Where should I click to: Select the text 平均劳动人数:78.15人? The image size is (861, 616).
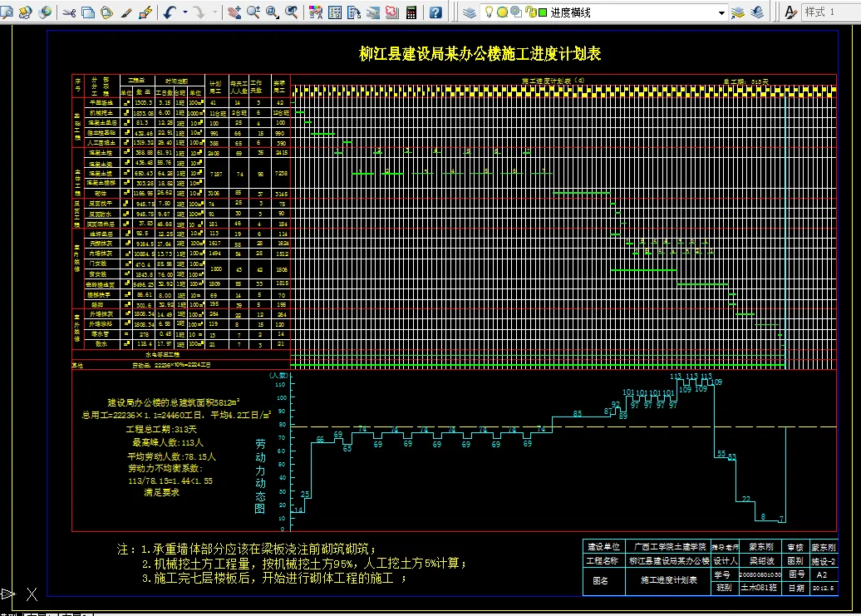click(172, 456)
